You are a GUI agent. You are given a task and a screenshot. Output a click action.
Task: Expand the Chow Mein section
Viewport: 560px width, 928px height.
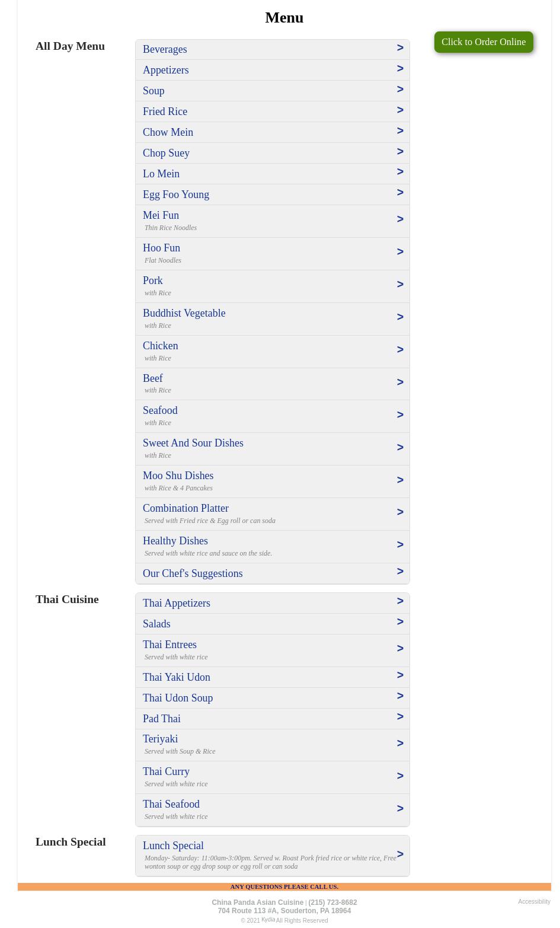168,132
